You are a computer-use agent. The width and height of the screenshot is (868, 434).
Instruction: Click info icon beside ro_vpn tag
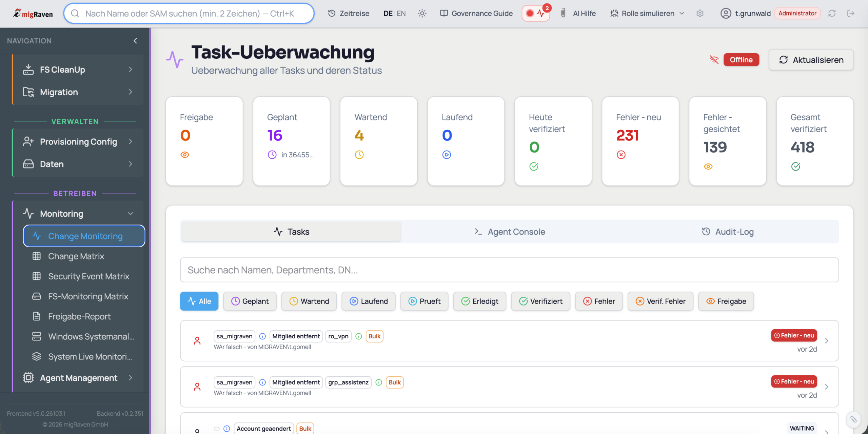359,336
